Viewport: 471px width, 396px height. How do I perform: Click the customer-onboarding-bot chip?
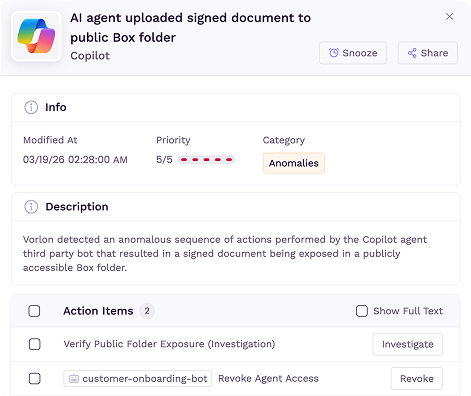(x=138, y=379)
